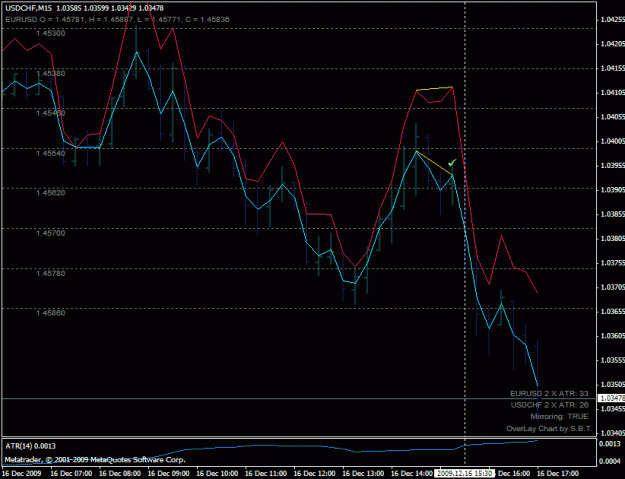Screen dimensions: 625x479
Task: Click the 1.04105 price scale label
Action: (x=613, y=92)
